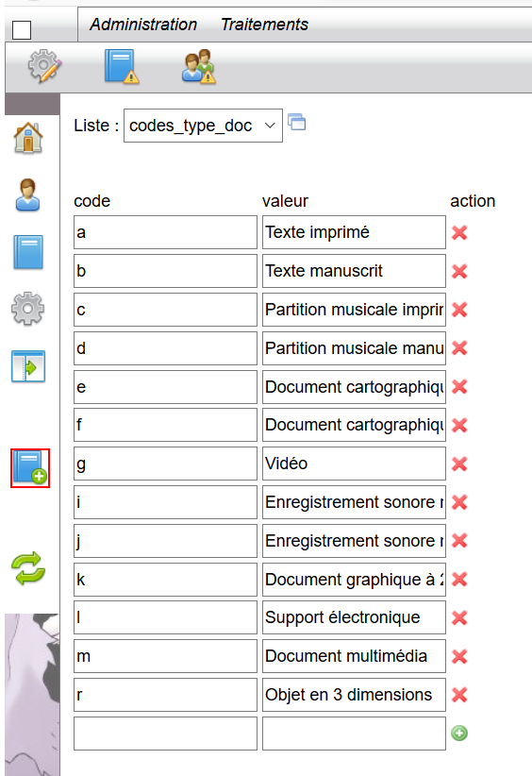Remove the Vidéo row with red X
Viewport: 532px width, 776px height.
tap(459, 464)
